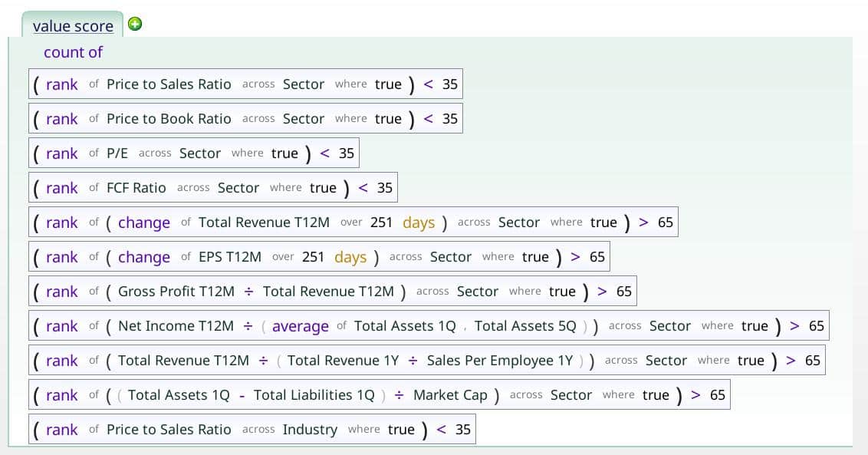Toggle 'true' in the Price to Book row
The image size is (868, 455).
pos(388,119)
